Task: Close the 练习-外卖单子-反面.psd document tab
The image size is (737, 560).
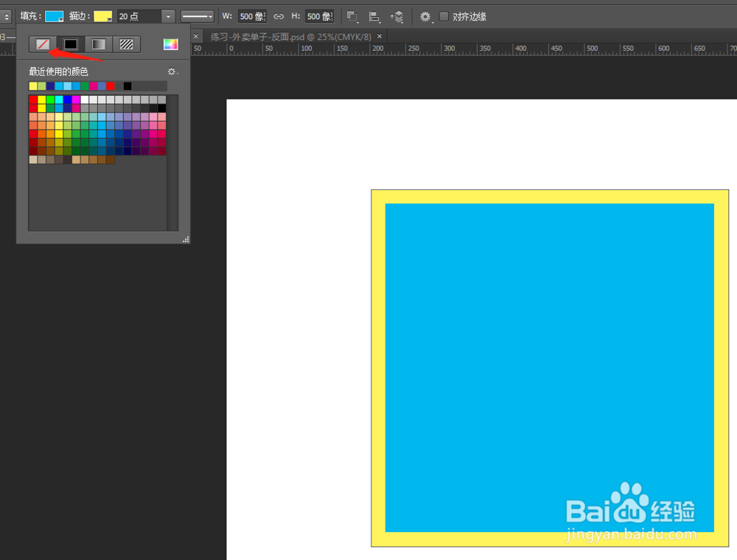Action: (x=380, y=36)
